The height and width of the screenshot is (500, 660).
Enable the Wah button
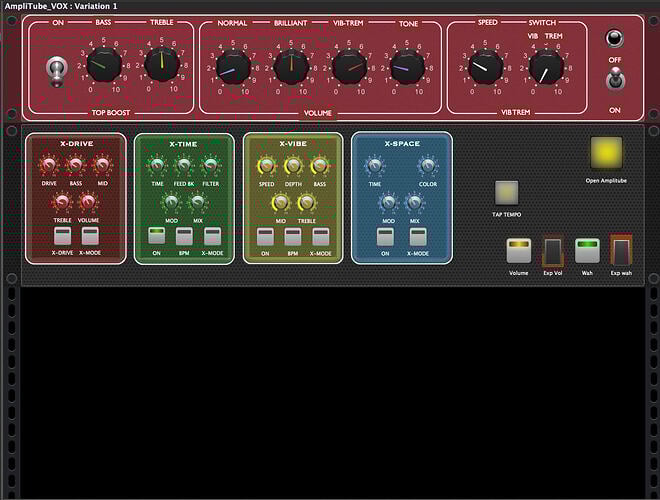[587, 250]
